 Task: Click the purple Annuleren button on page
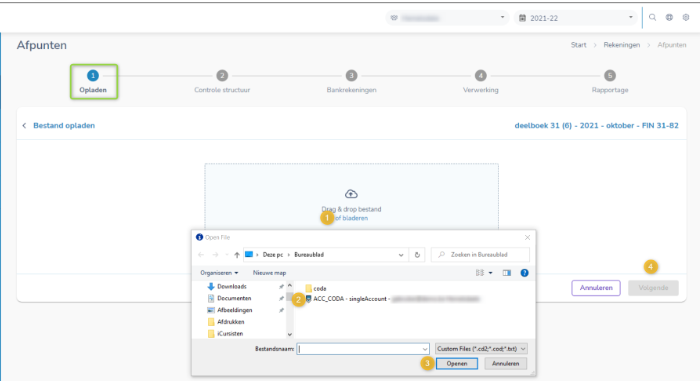596,288
